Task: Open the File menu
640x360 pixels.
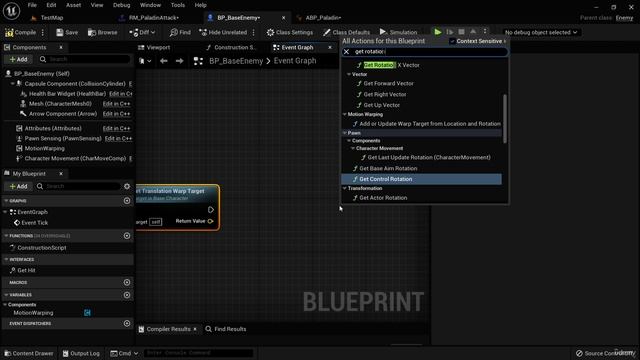Action: point(32,5)
